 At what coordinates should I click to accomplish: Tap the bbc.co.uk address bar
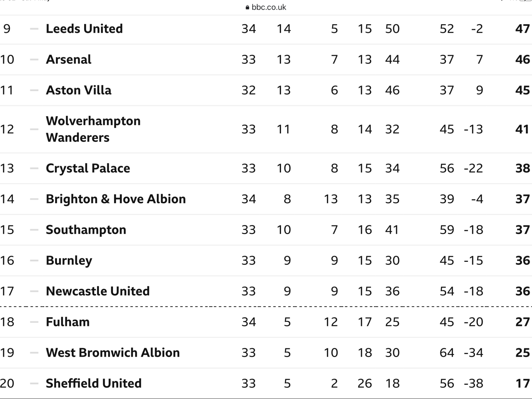click(x=266, y=7)
